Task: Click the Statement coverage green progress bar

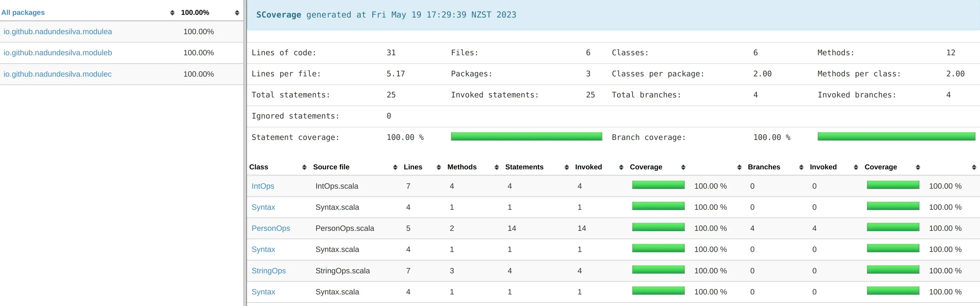Action: (526, 136)
